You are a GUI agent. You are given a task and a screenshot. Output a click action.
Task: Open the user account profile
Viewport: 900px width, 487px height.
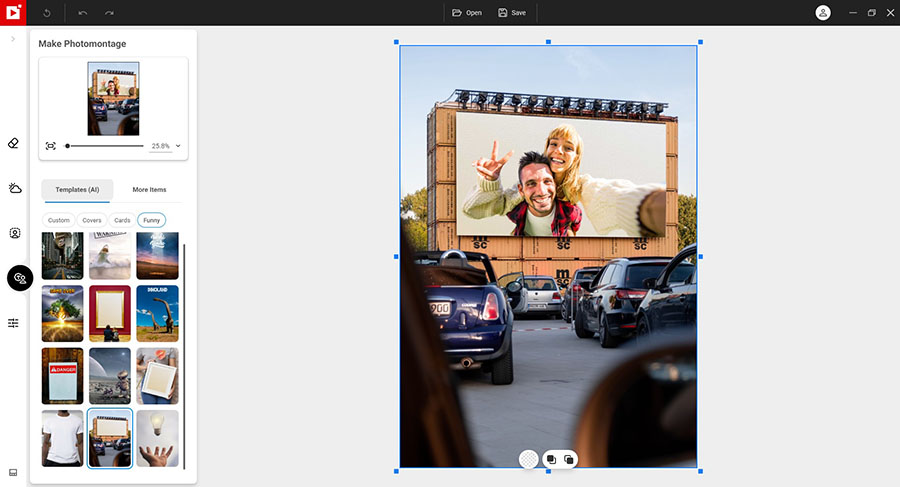coord(823,13)
